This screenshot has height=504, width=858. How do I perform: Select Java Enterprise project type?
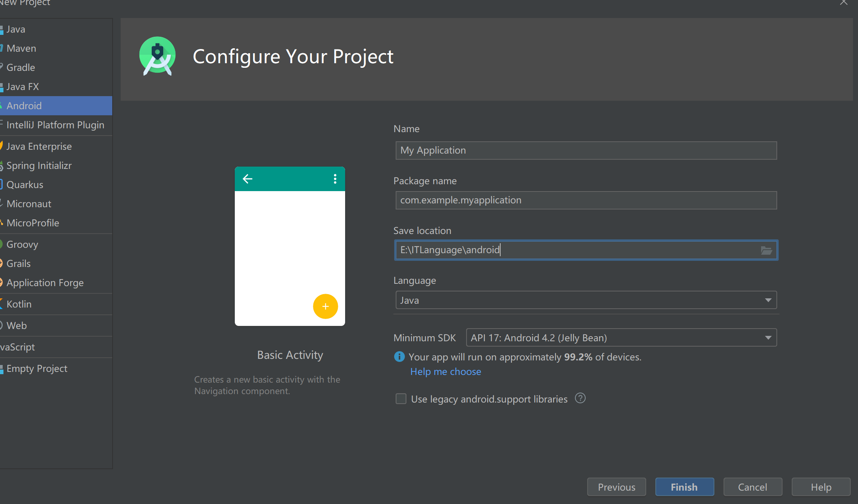56,146
